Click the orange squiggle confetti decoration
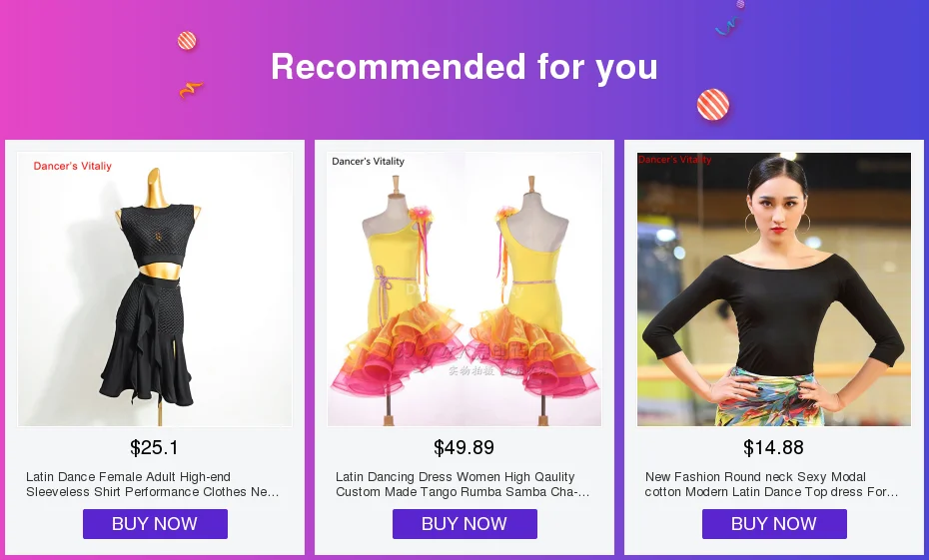 click(190, 90)
